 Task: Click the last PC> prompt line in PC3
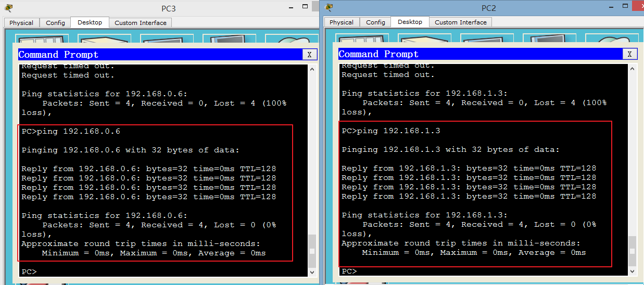(x=29, y=272)
